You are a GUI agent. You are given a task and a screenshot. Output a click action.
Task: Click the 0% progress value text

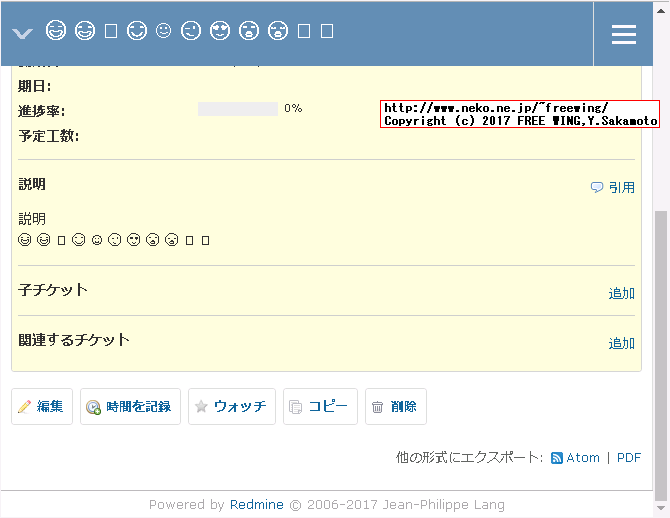293,109
